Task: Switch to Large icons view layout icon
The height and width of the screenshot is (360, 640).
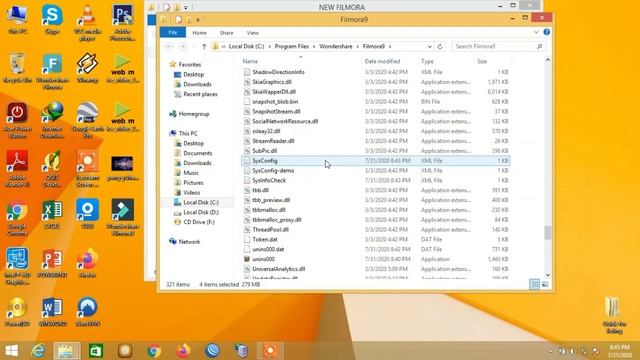Action: click(x=545, y=284)
